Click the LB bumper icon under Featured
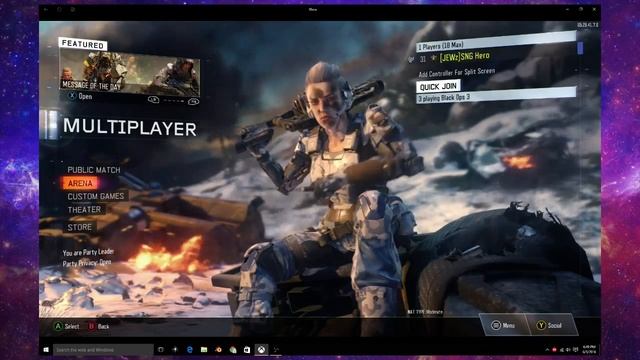Screen dimensions: 640x360 point(153,99)
